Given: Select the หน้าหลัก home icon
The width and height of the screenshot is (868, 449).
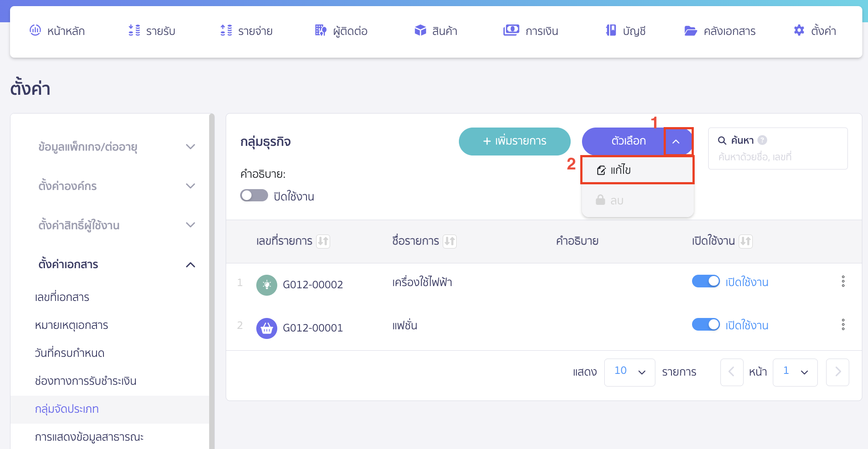Looking at the screenshot, I should 36,31.
